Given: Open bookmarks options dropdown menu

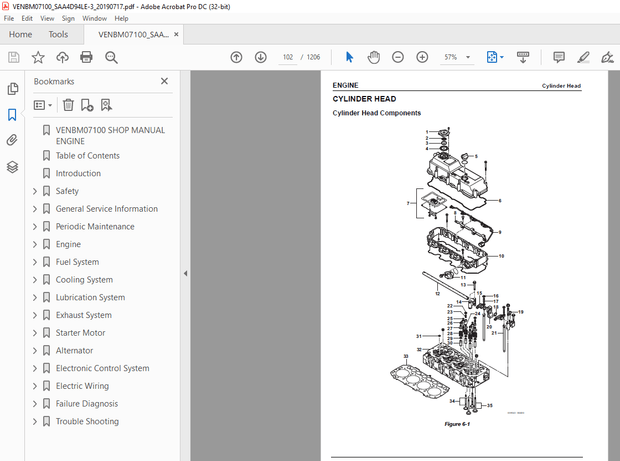Looking at the screenshot, I should 43,105.
